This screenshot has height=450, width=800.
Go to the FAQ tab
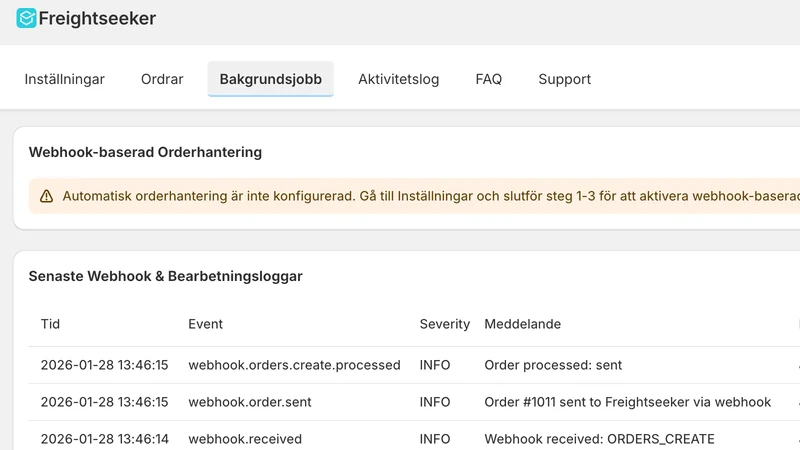[489, 79]
